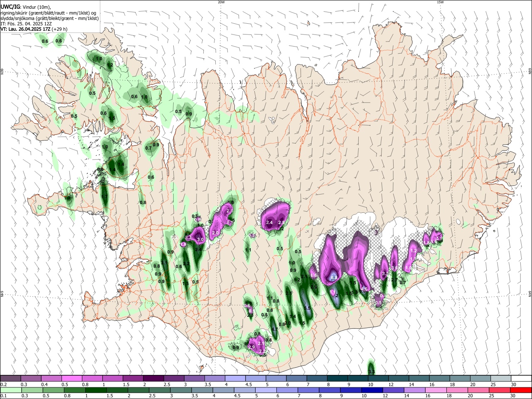Image resolution: width=532 pixels, height=399 pixels.
Task: Click the light lavender 4 swatch in the top legend row
Action: 235,378
